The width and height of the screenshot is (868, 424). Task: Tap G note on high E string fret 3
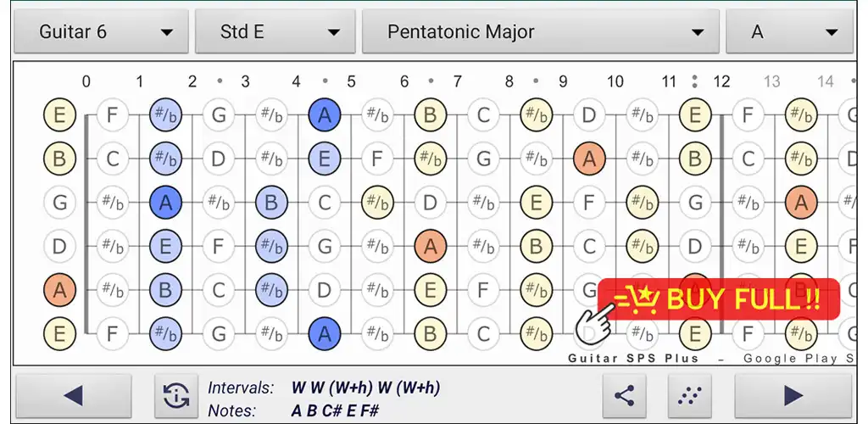pyautogui.click(x=219, y=115)
